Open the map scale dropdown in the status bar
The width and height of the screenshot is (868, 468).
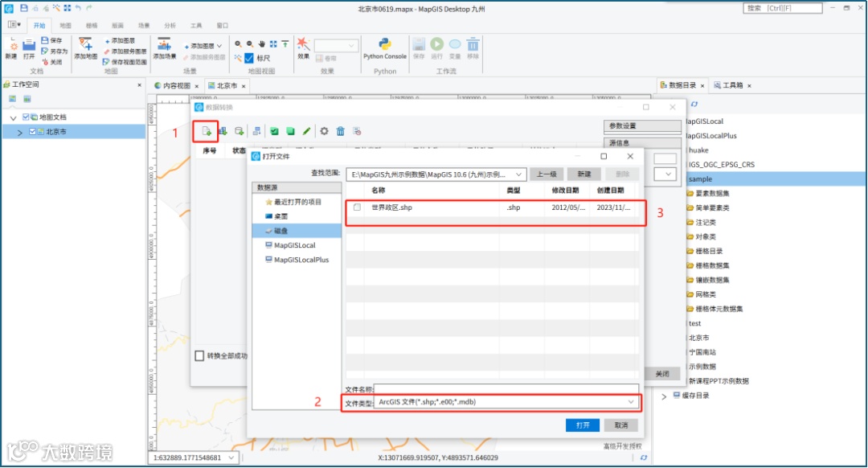point(231,458)
